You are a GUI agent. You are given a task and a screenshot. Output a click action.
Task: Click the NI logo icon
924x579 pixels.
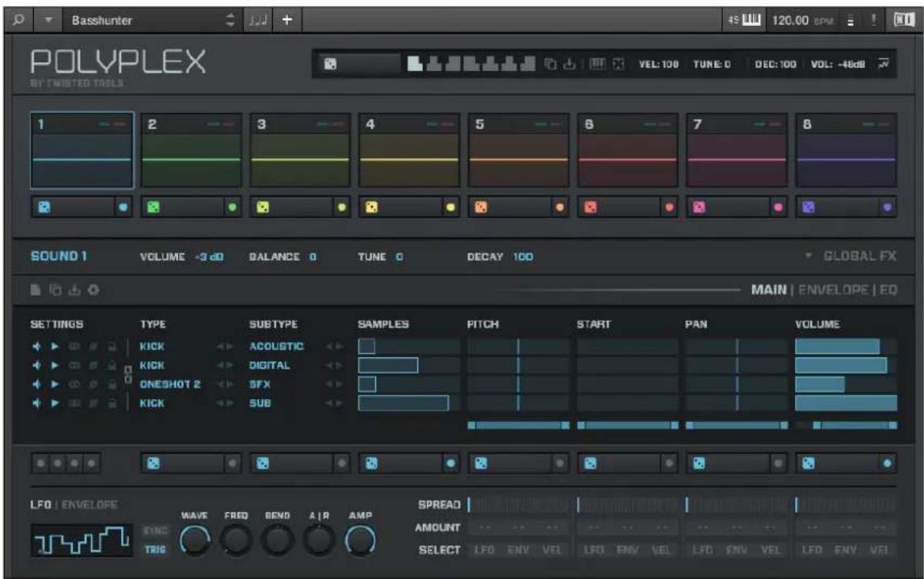[x=904, y=19]
